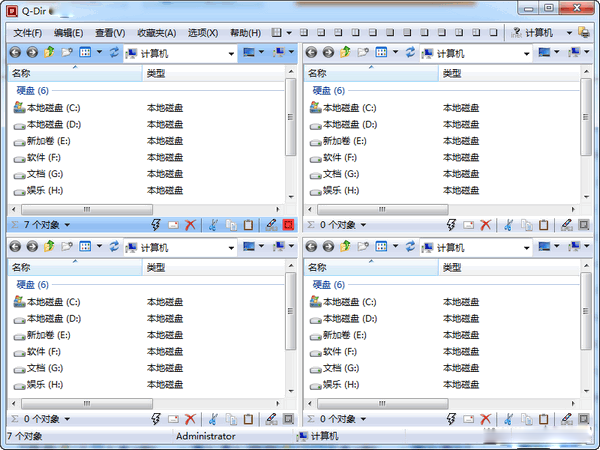Click red delete X in top-left pane toolbar
Screen dimensions: 600x450
tap(190, 225)
